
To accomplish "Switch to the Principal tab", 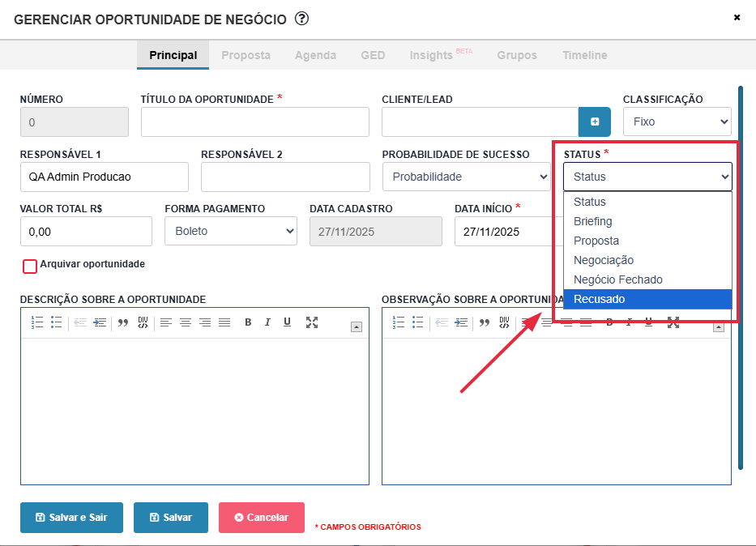I will [173, 55].
